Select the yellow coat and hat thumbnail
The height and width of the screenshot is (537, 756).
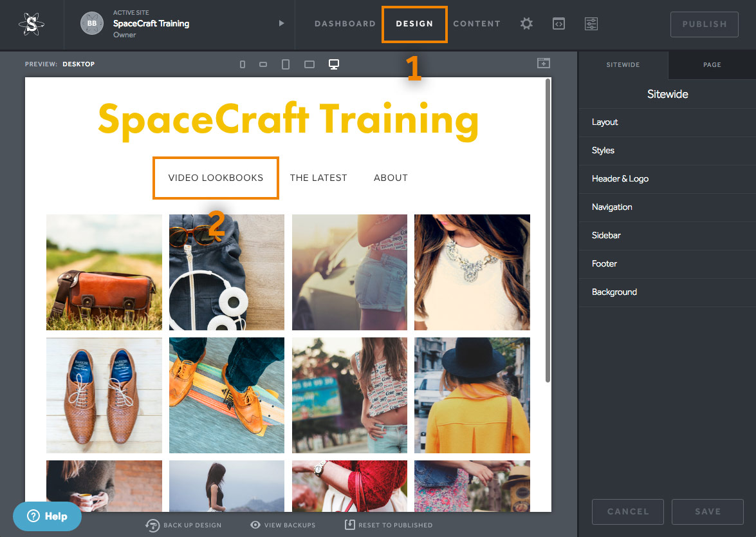point(472,395)
